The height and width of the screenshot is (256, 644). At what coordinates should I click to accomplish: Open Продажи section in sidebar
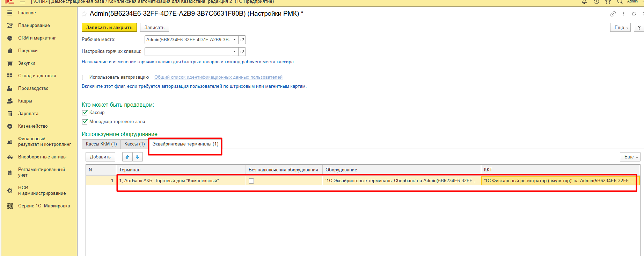(x=28, y=51)
